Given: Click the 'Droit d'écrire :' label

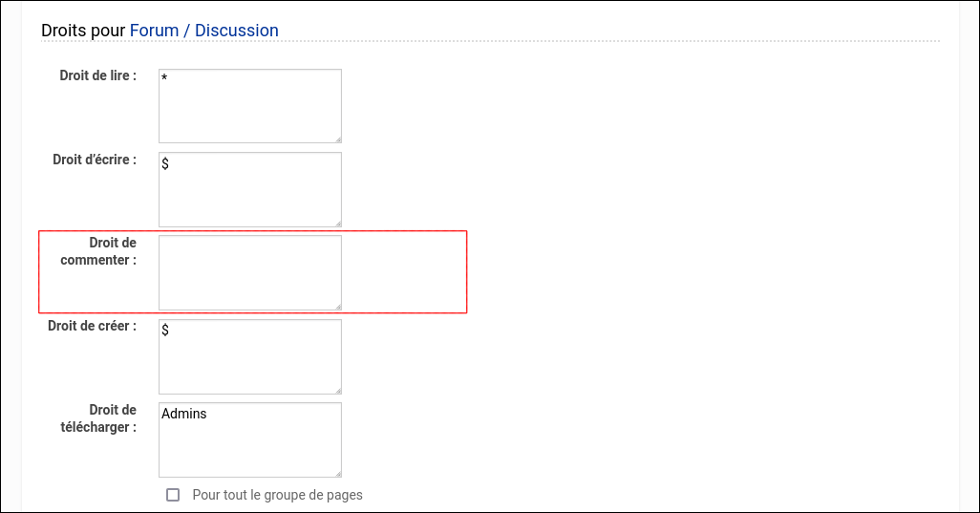Looking at the screenshot, I should pyautogui.click(x=95, y=160).
